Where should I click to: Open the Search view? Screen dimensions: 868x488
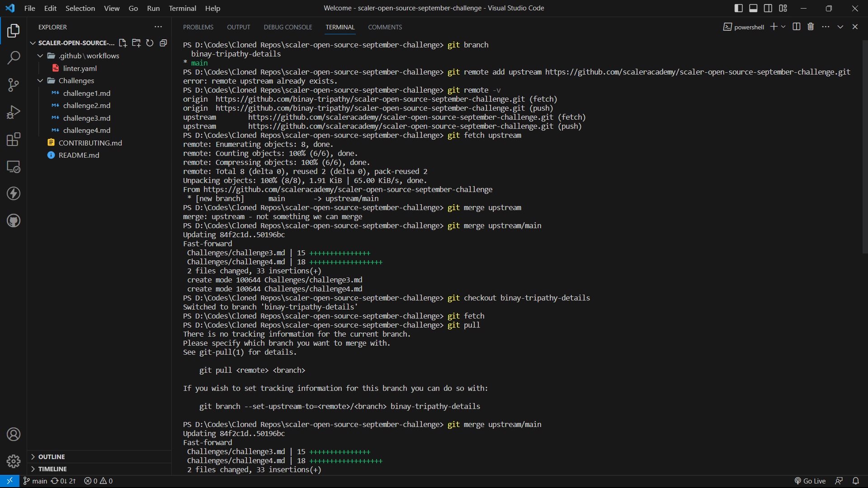(x=14, y=58)
